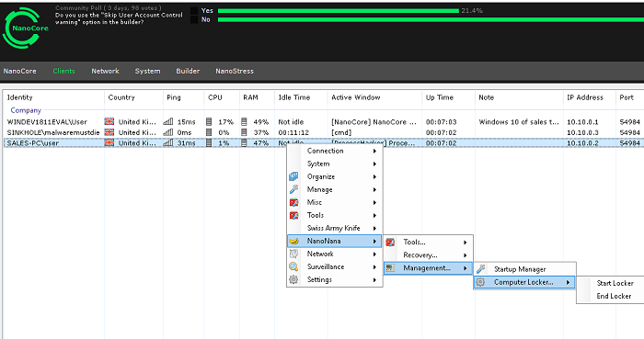Sort by the Note column header
This screenshot has width=644, height=339.
pos(519,97)
